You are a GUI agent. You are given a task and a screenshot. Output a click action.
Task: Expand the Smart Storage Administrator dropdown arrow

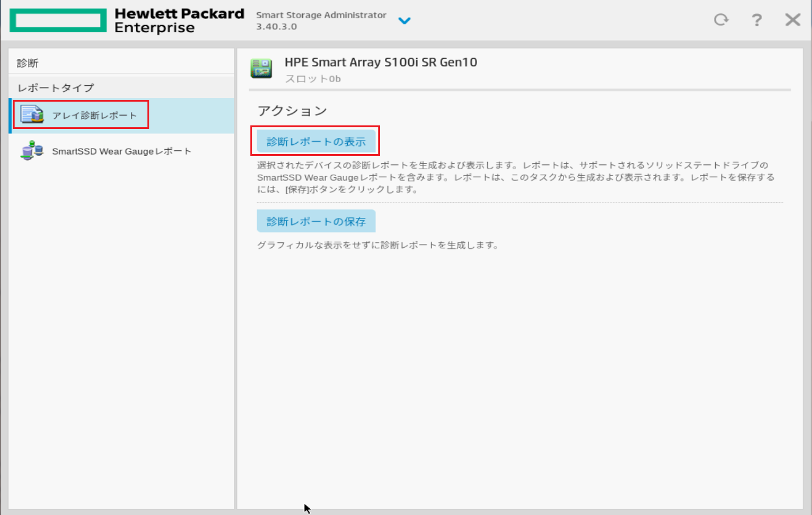404,21
